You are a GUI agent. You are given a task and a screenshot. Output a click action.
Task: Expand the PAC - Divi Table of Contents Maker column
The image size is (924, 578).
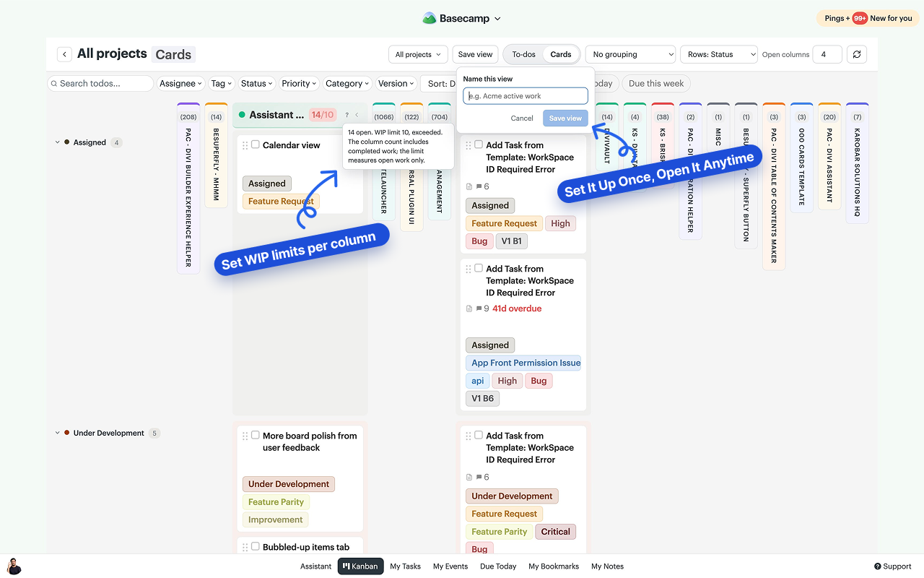tap(774, 186)
